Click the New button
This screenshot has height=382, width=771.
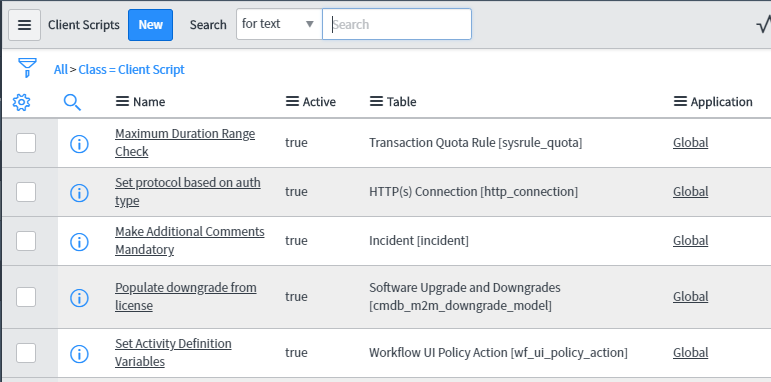(150, 25)
